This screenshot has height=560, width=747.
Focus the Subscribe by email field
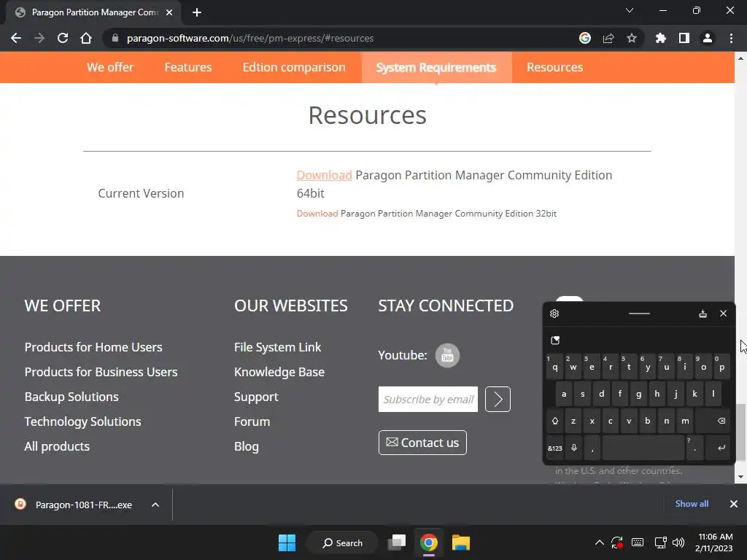point(427,399)
